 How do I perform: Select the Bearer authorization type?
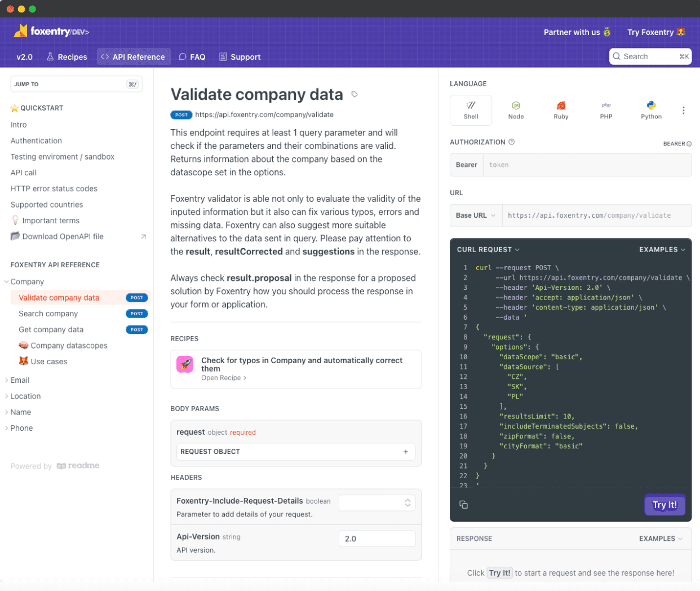click(466, 165)
